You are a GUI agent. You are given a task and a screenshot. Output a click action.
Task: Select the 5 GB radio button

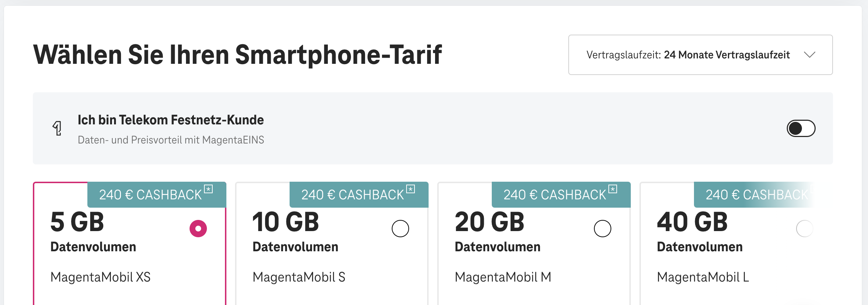(x=198, y=229)
